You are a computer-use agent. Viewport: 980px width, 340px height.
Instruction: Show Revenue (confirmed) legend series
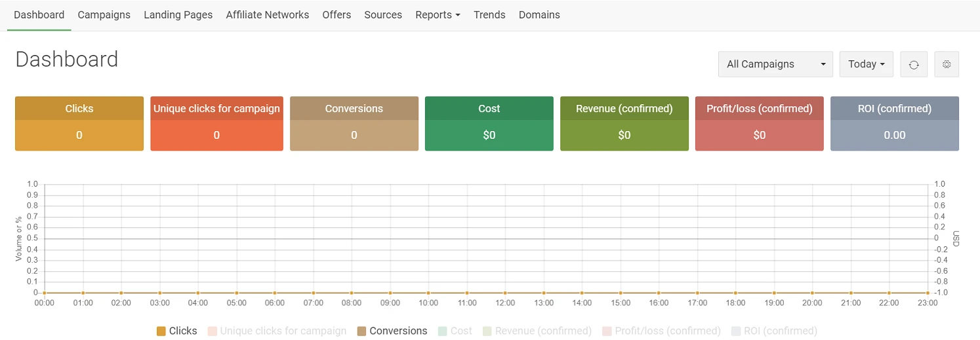pyautogui.click(x=537, y=331)
